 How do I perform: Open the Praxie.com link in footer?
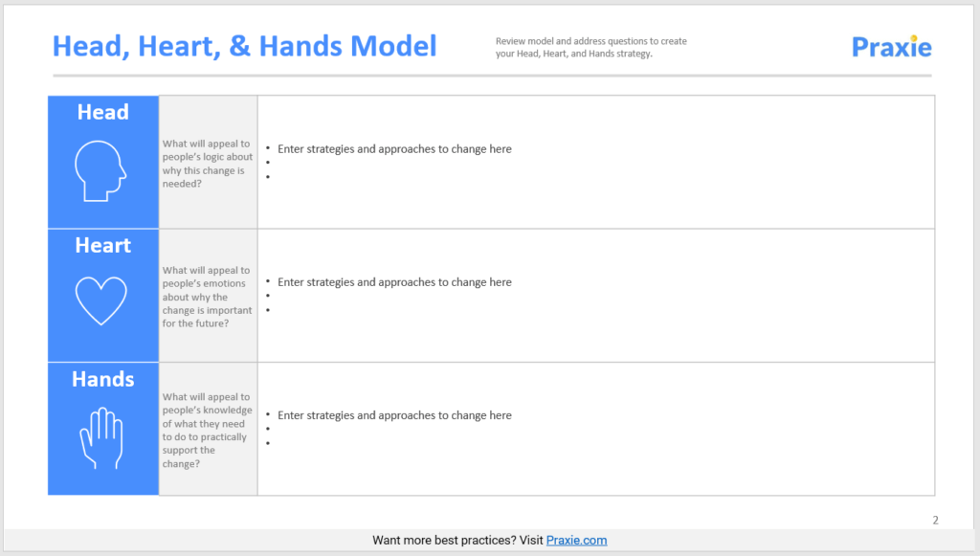(576, 541)
